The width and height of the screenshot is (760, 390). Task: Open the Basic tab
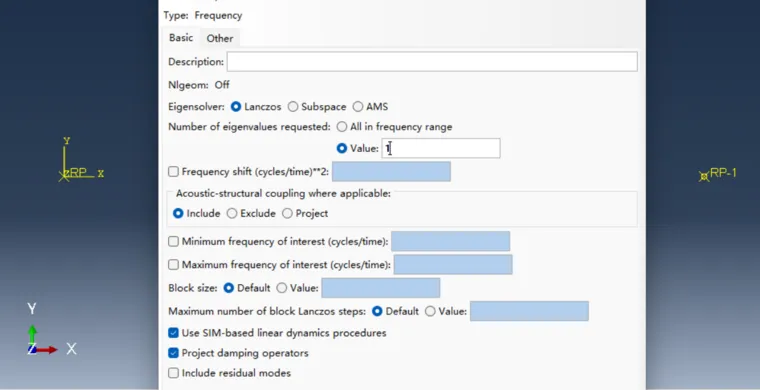point(181,38)
